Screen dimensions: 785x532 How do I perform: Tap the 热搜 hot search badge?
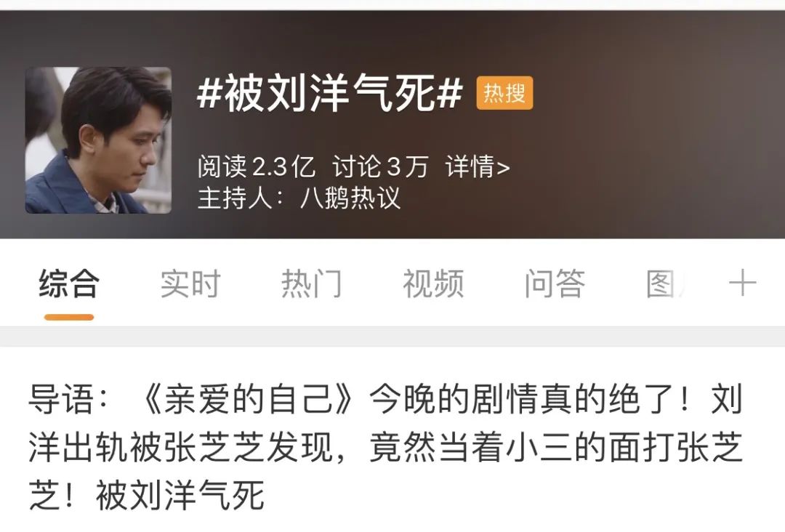pos(504,93)
